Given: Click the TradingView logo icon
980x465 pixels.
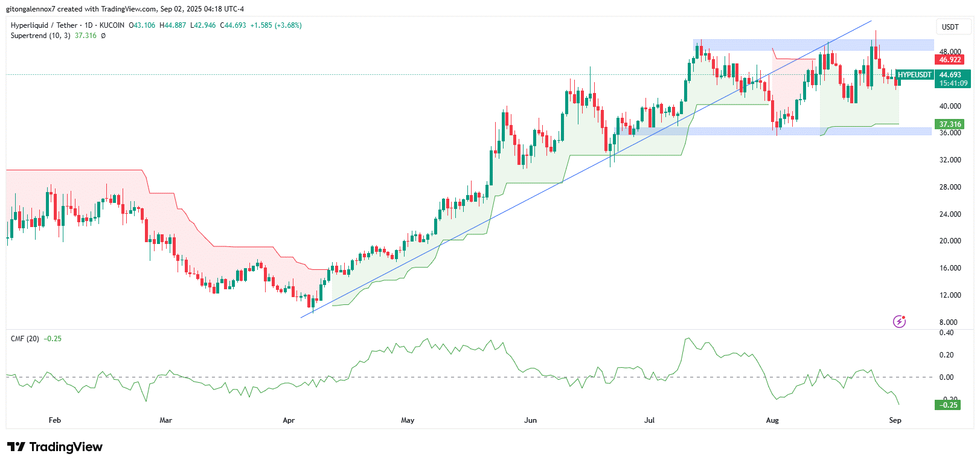Looking at the screenshot, I should tap(16, 447).
